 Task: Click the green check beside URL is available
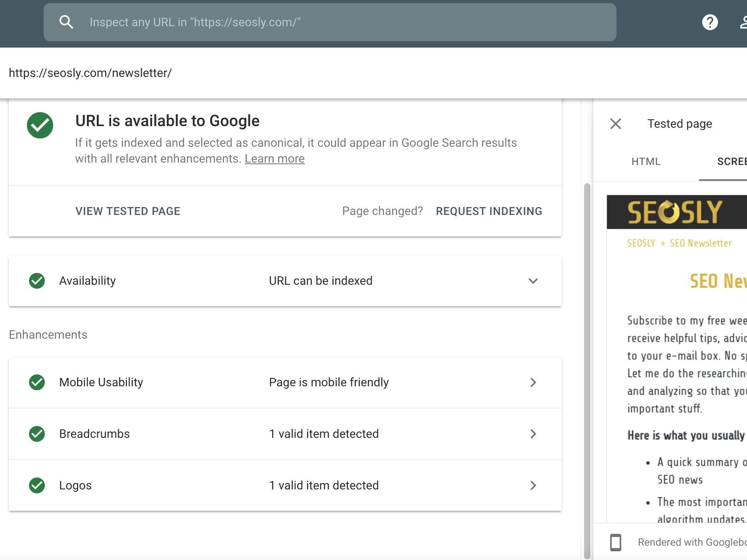pos(40,125)
